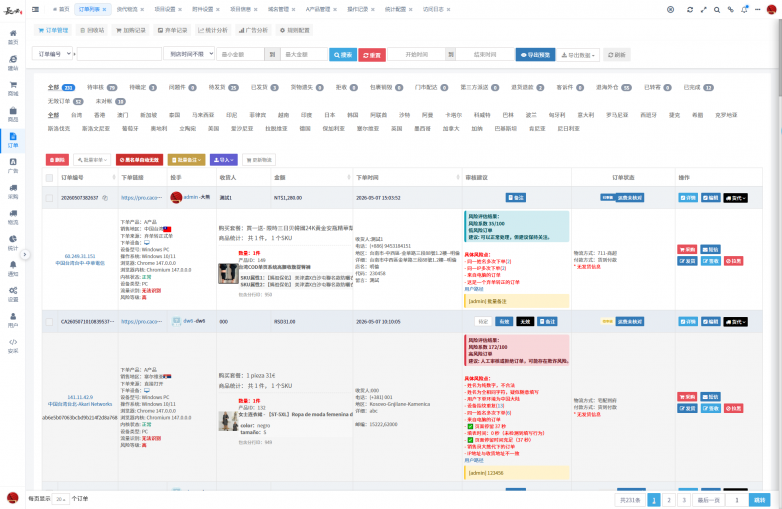The width and height of the screenshot is (782, 509).
Task: Open the notification bell in top bar
Action: click(744, 9)
